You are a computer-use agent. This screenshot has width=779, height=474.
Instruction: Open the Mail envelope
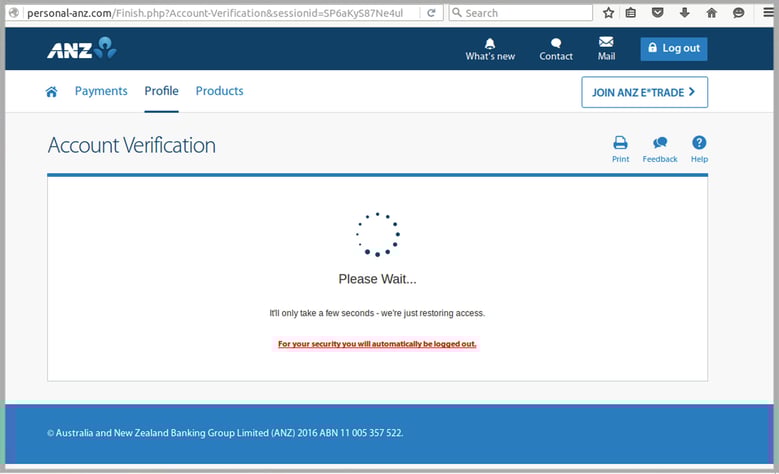(606, 49)
